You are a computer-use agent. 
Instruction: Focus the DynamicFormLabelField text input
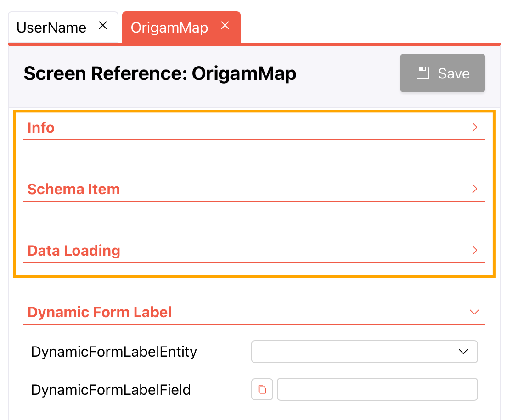[377, 389]
